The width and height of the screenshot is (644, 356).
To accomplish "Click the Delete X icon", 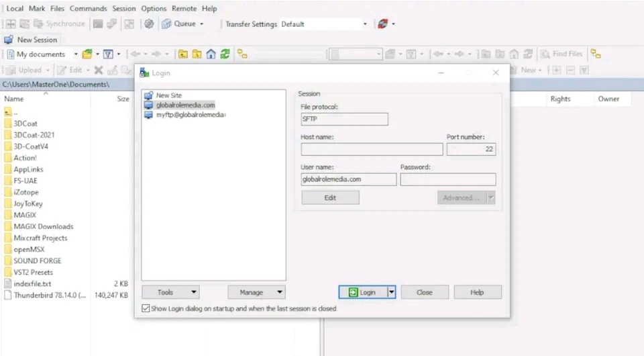I will (x=99, y=71).
